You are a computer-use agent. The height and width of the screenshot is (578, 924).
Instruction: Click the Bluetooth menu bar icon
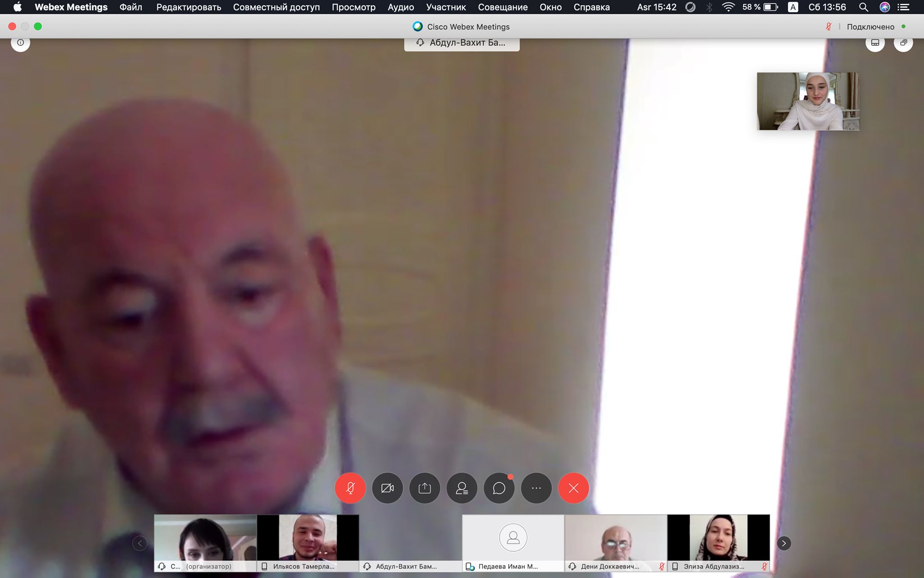(x=710, y=7)
